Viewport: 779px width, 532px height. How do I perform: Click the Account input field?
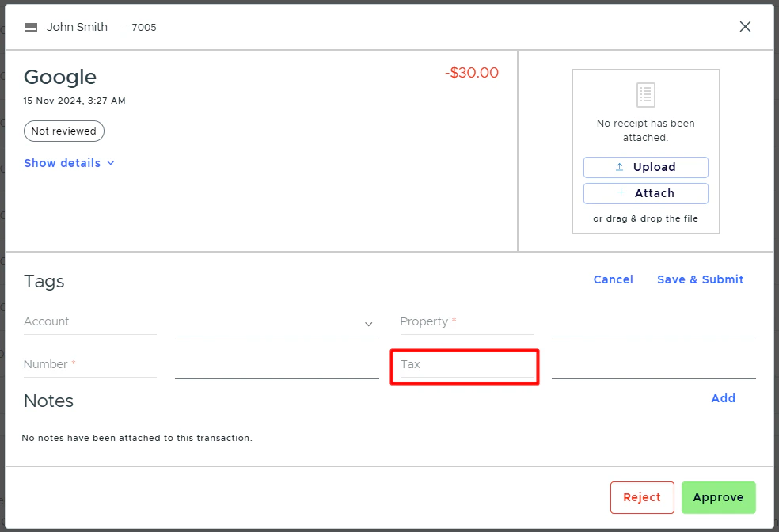(89, 323)
